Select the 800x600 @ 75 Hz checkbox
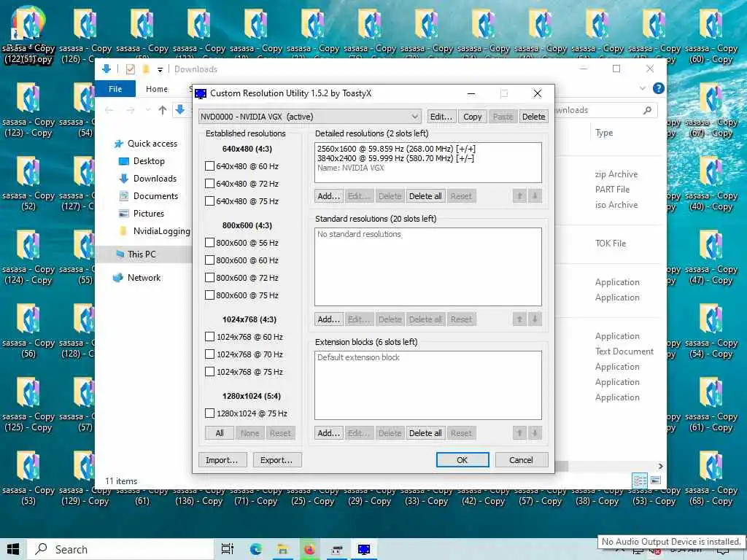Viewport: 747px width, 560px height. [x=209, y=295]
